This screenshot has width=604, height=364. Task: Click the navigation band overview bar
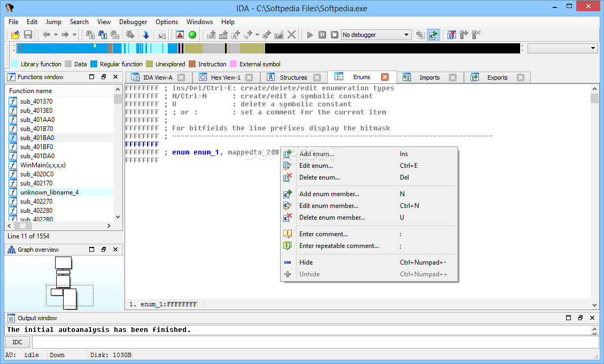pyautogui.click(x=268, y=48)
